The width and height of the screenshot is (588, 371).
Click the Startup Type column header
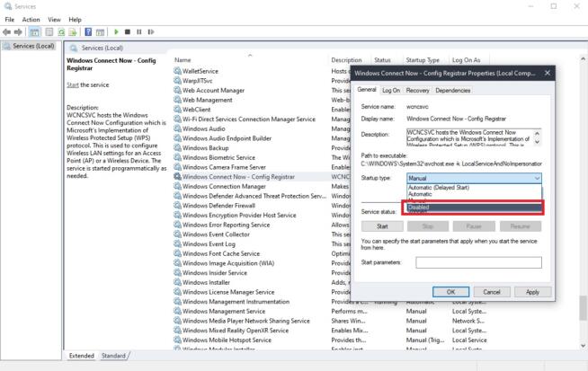click(x=423, y=60)
